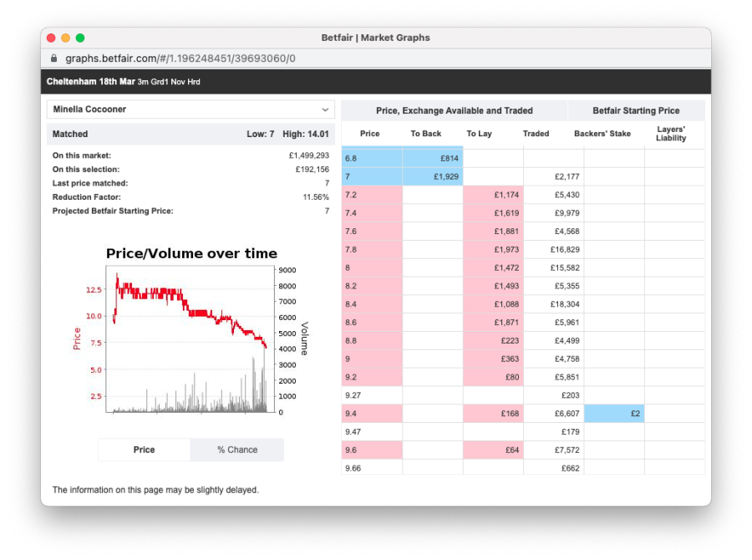Click Price, Exchange Available and Traded header
Screen dimensions: 752x560
455,111
